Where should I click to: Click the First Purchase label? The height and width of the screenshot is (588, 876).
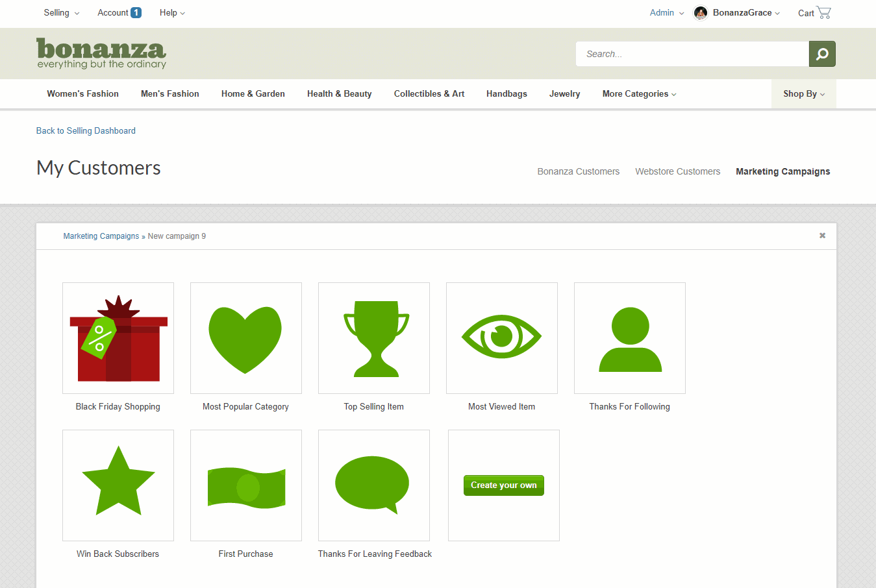click(245, 554)
